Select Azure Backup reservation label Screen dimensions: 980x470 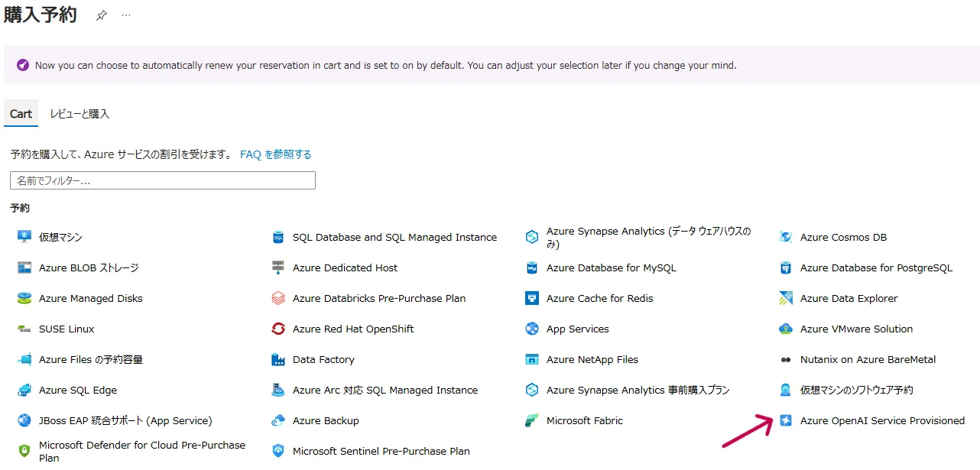(326, 420)
